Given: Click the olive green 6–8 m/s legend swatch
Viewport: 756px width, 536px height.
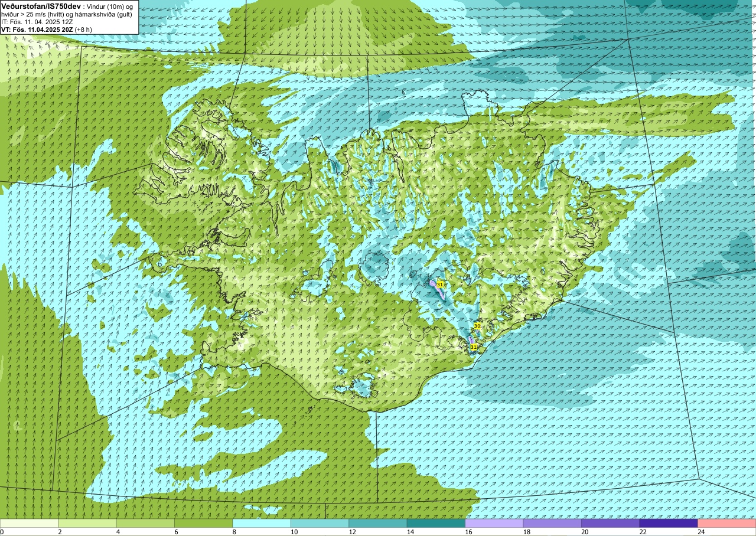Looking at the screenshot, I should [x=204, y=524].
